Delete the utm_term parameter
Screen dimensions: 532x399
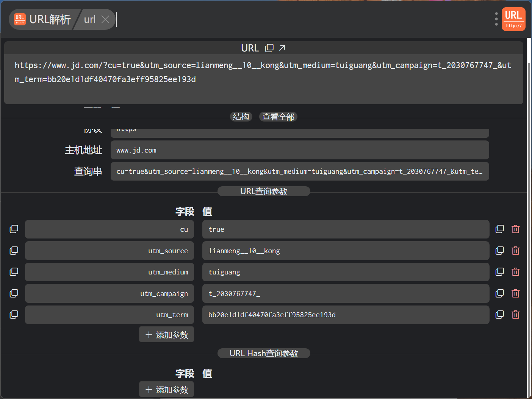(x=516, y=315)
